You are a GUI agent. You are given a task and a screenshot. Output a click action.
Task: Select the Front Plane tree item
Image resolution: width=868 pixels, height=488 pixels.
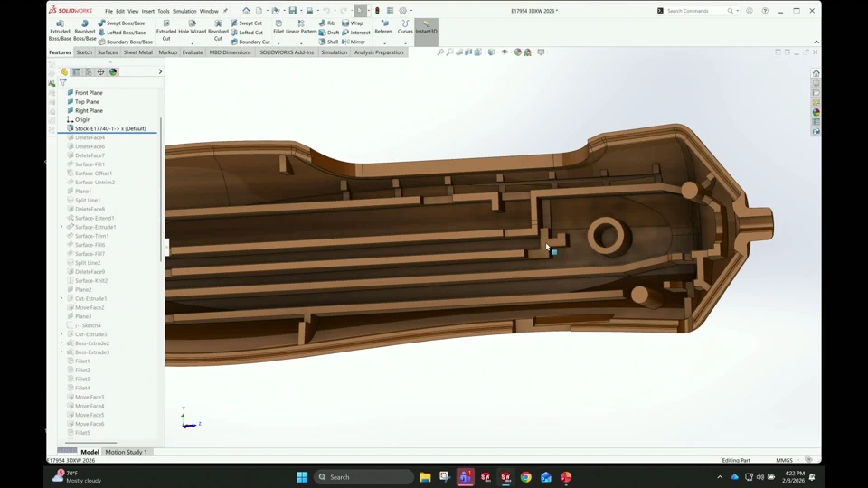pyautogui.click(x=89, y=93)
